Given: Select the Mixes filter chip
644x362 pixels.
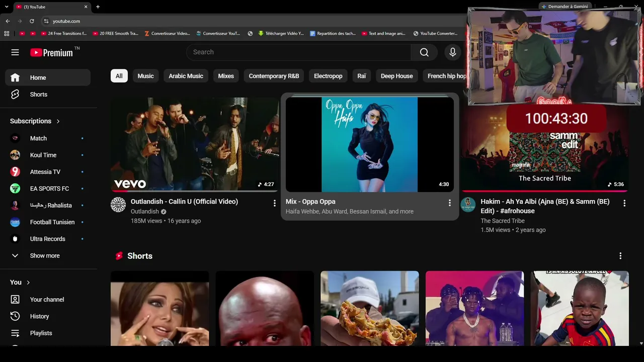Looking at the screenshot, I should pos(226,76).
